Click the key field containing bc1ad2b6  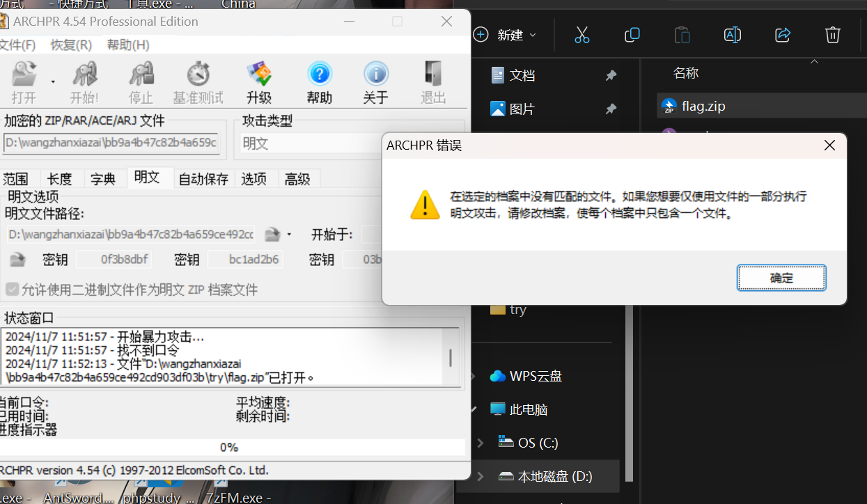[x=247, y=260]
